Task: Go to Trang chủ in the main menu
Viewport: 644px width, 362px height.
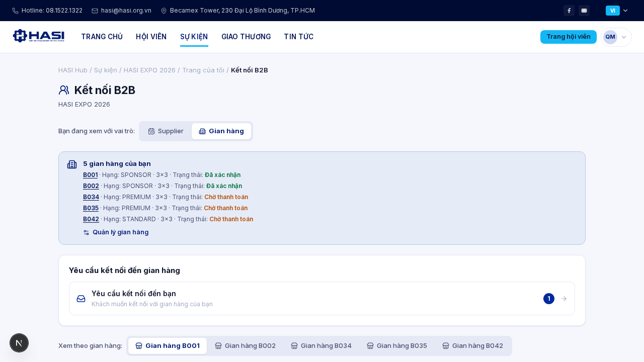Action: click(102, 37)
